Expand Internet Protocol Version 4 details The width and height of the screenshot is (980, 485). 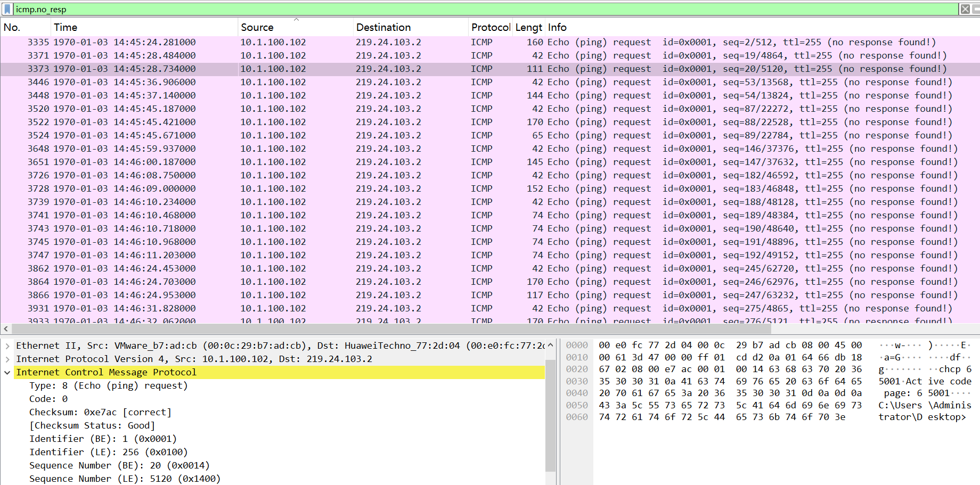(x=7, y=359)
